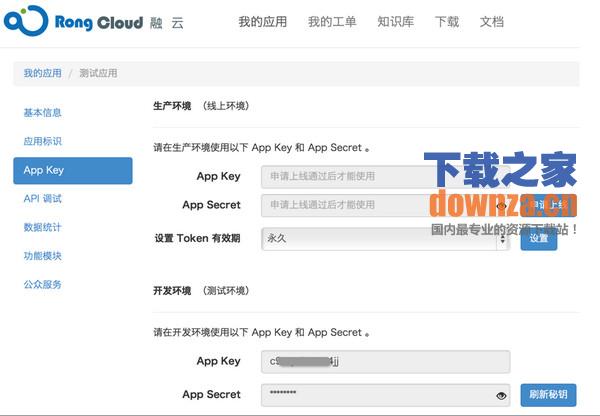Click the 我的应用 breadcrumb link
Screen dimensions: 600x416
(42, 73)
